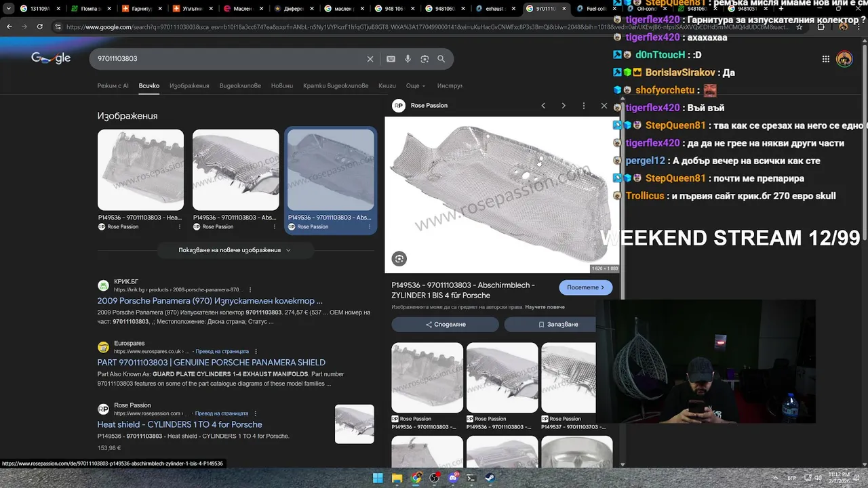Viewport: 868px width, 488px height.
Task: Search inside image with Lens button
Action: [x=399, y=258]
